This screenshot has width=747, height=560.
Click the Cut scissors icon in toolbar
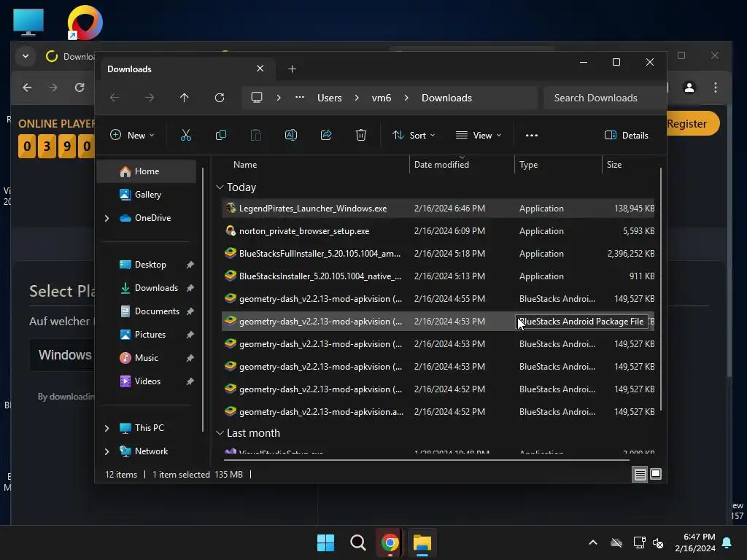click(186, 135)
